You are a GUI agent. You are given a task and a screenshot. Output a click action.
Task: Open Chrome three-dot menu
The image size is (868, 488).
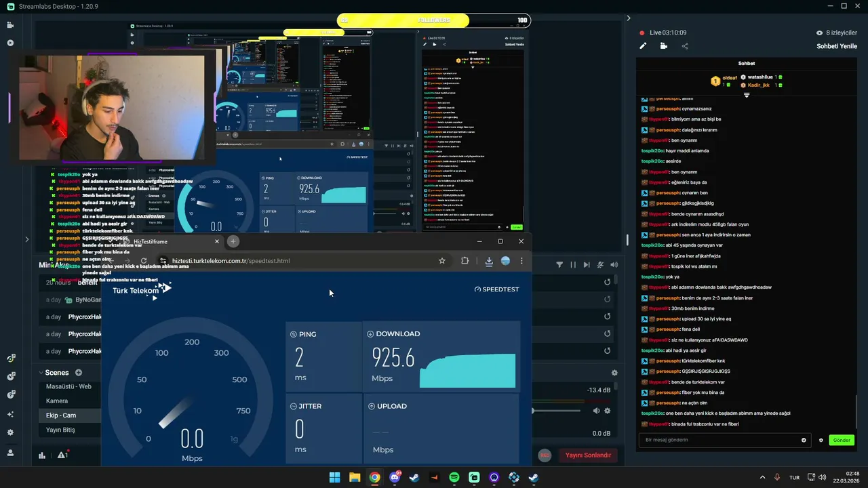point(521,260)
